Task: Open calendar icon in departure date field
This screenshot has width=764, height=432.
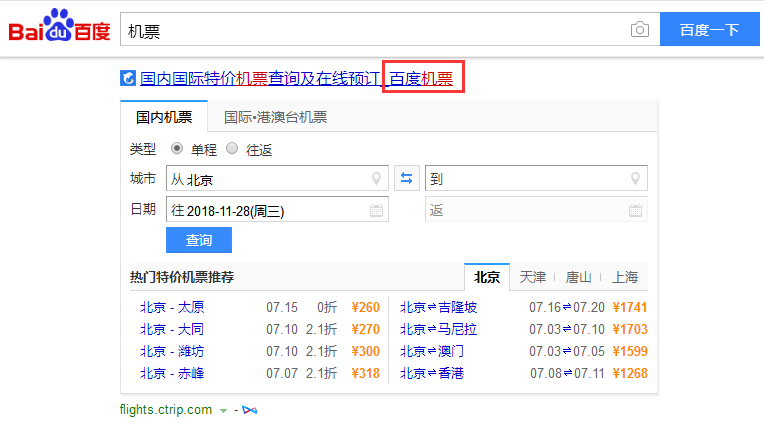Action: [376, 210]
